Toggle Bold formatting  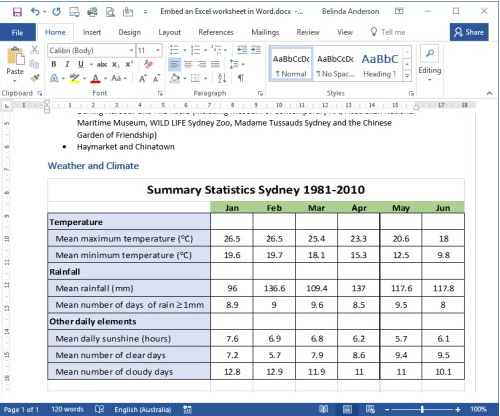[54, 64]
